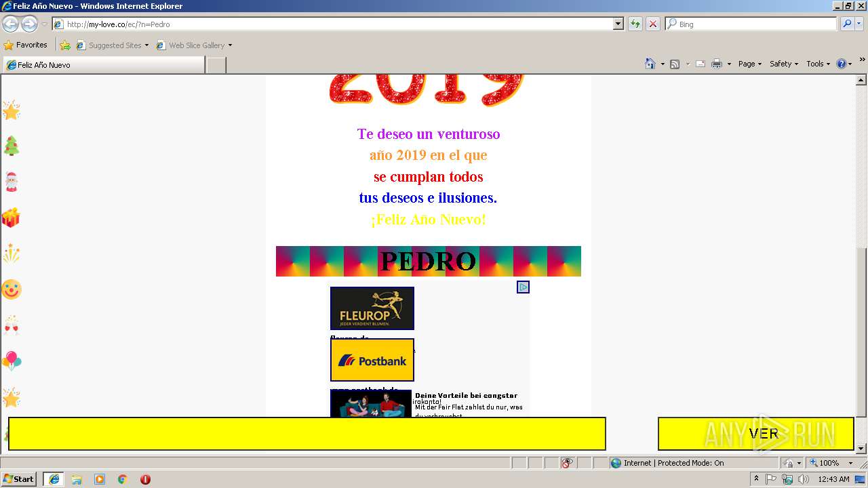Image resolution: width=868 pixels, height=488 pixels.
Task: Show hidden tray icons arrow
Action: 756,479
